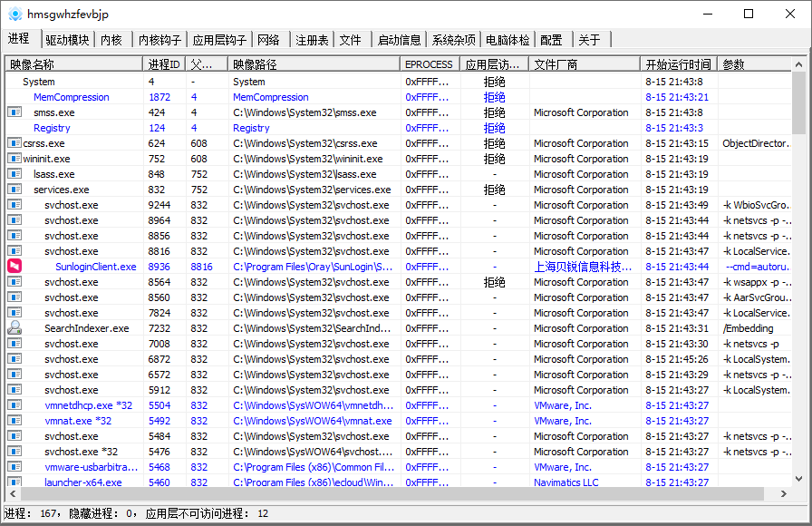Switch to the 文件 tab
812x526 pixels.
tap(350, 40)
